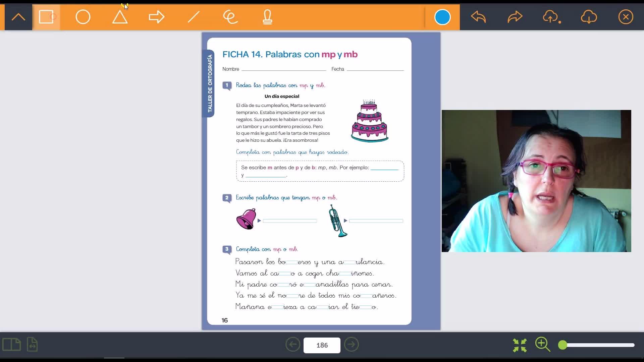Select the freehand scribble tool
The width and height of the screenshot is (644, 362).
tap(230, 17)
